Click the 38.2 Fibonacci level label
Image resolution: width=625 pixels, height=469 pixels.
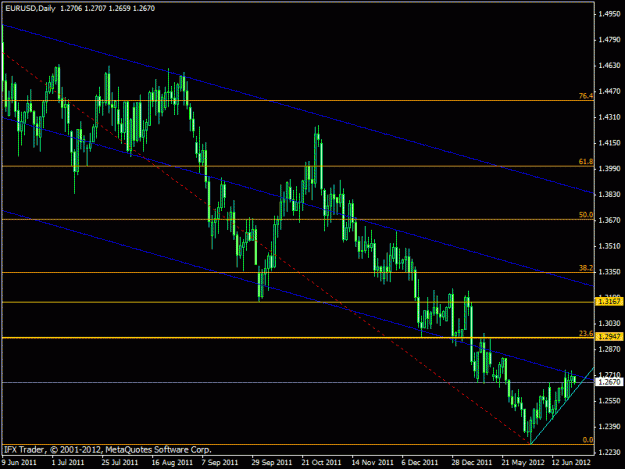[x=586, y=268]
